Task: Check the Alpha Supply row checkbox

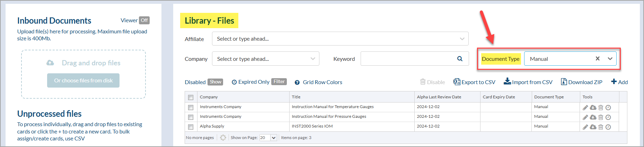Action: coord(191,127)
